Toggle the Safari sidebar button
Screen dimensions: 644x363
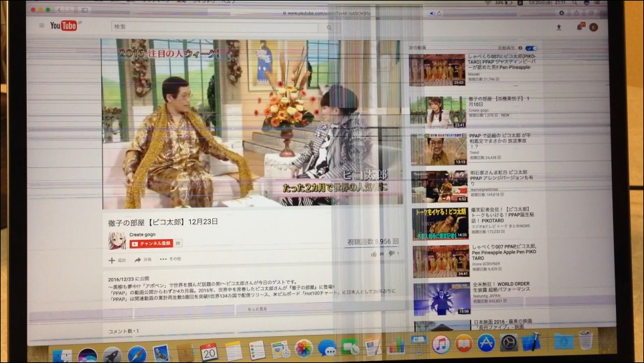[x=84, y=9]
